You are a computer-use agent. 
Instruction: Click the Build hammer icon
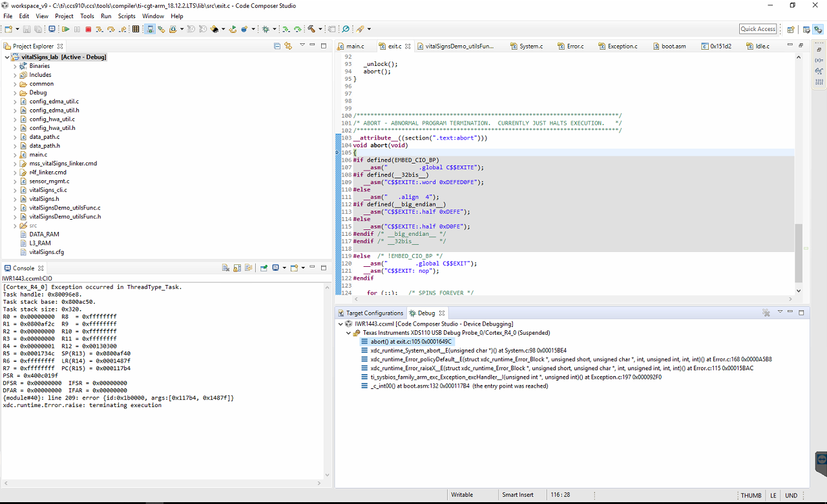[x=311, y=29]
